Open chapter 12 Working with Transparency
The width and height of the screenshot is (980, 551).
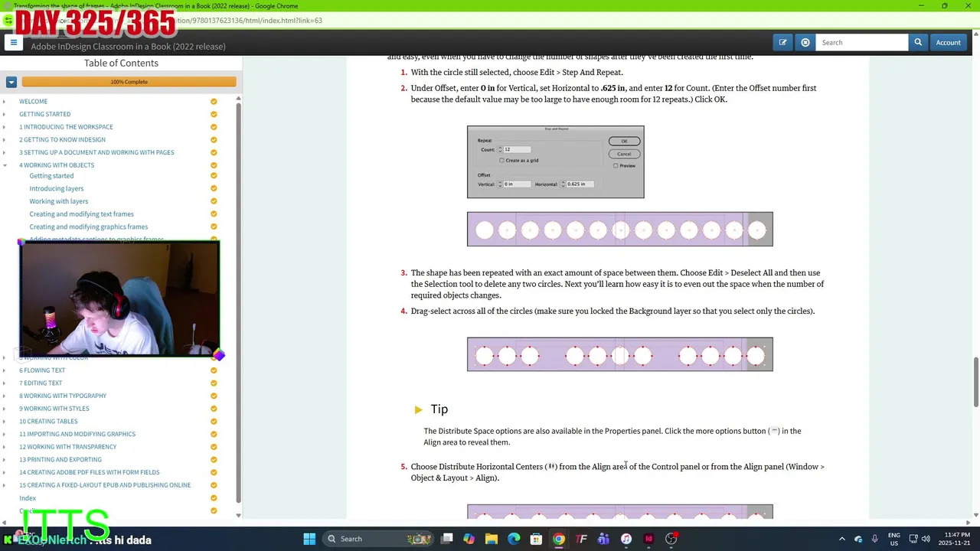[x=67, y=447]
